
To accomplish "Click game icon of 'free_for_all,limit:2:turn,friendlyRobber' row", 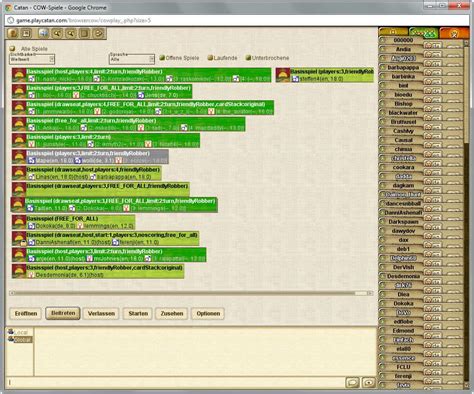I will (19, 124).
